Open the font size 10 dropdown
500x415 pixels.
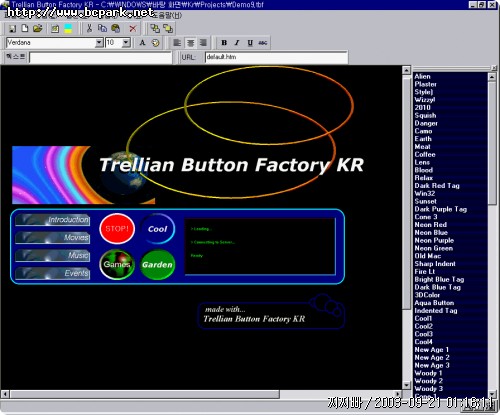point(126,43)
